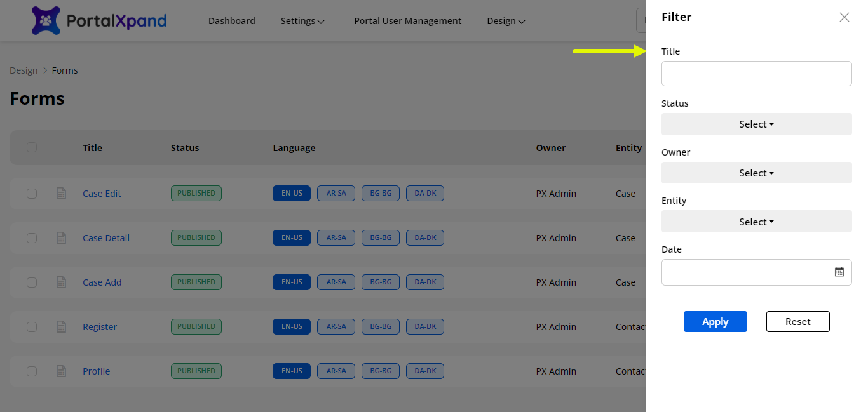The height and width of the screenshot is (412, 868).
Task: Select the EN-US language badge for Case Edit
Action: [292, 194]
